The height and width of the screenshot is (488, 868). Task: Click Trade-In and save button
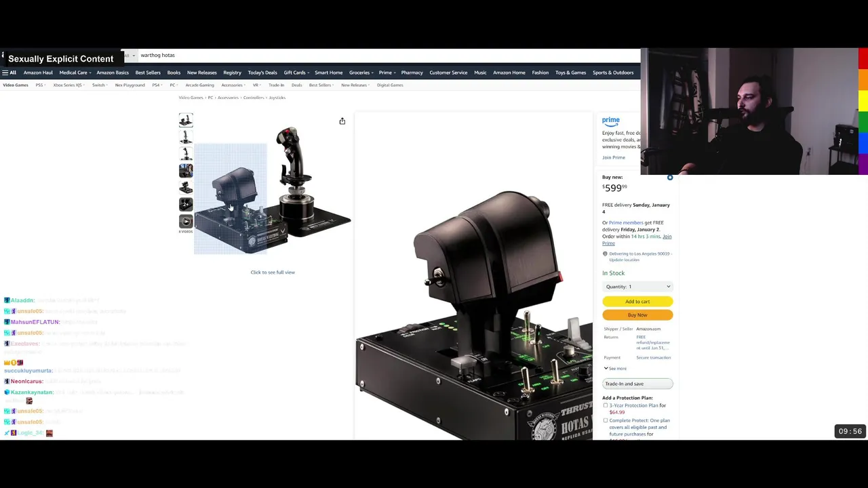pos(637,384)
